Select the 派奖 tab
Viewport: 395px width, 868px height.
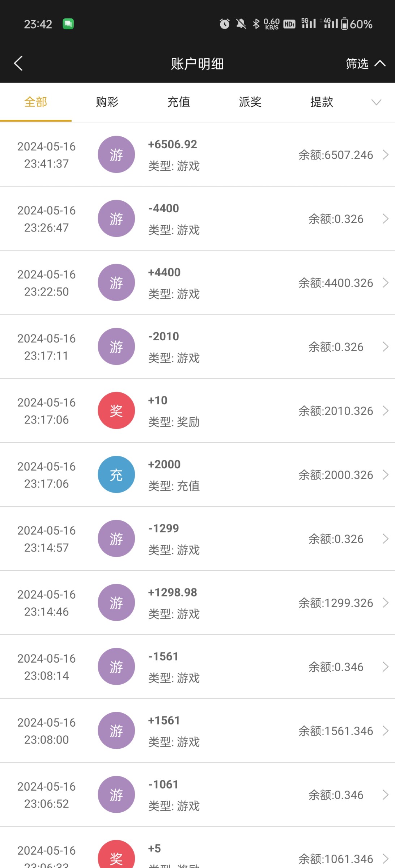250,102
